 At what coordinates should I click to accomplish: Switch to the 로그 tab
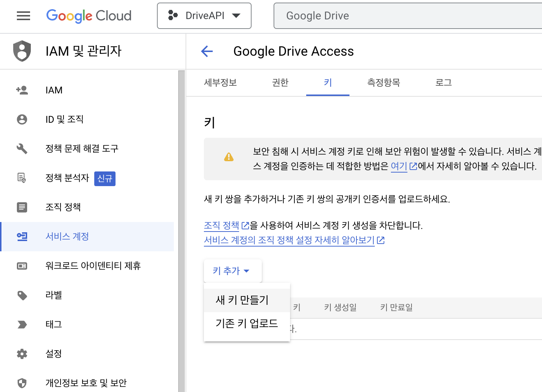point(444,83)
